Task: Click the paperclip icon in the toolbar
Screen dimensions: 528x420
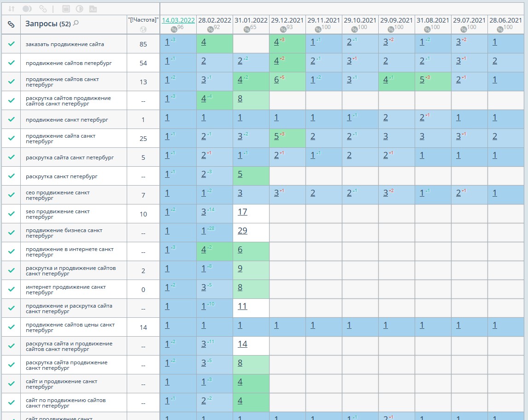Action: coord(43,9)
